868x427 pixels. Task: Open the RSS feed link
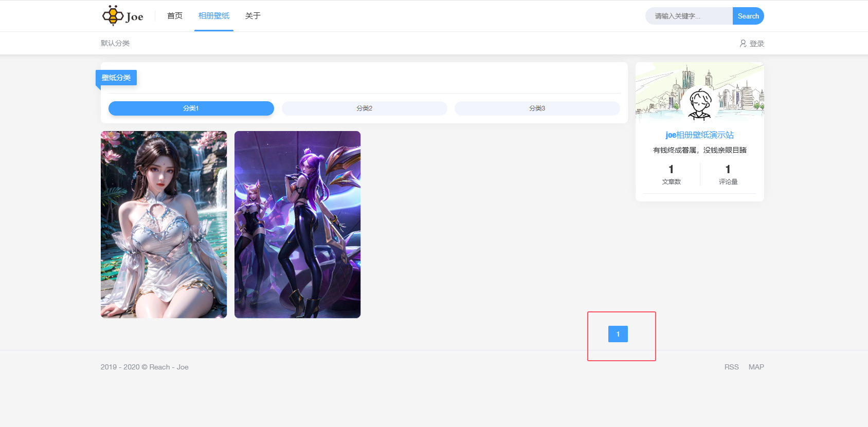[731, 367]
